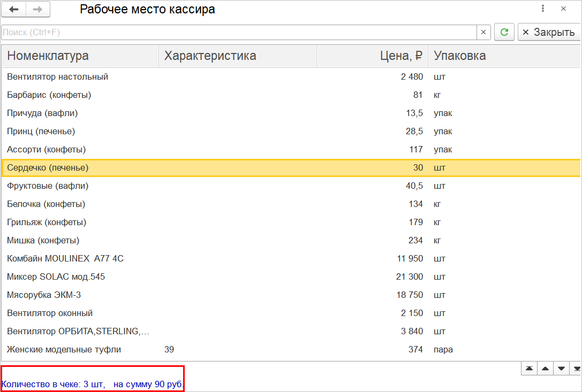Click the пара packaging cell

click(504, 349)
